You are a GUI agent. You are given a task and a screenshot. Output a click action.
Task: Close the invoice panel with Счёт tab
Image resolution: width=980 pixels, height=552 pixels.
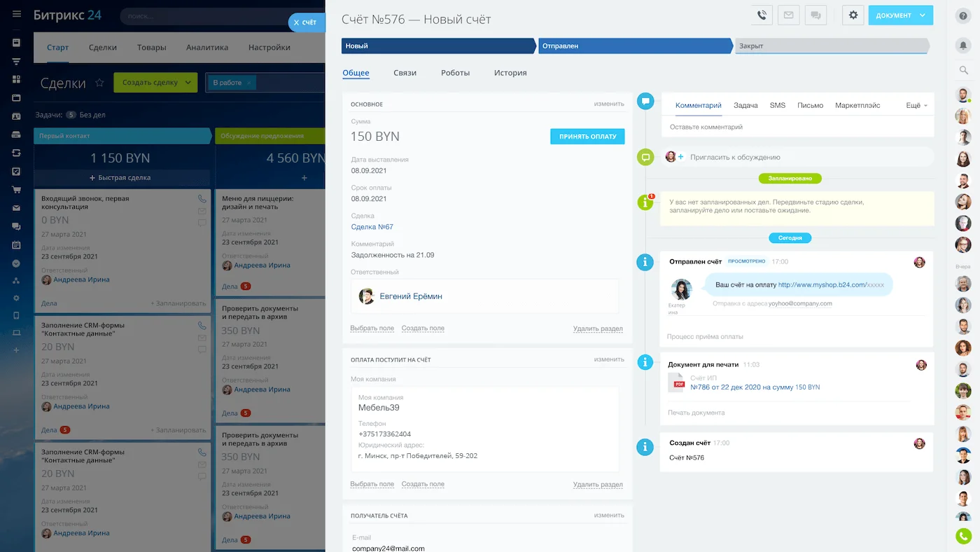point(306,22)
